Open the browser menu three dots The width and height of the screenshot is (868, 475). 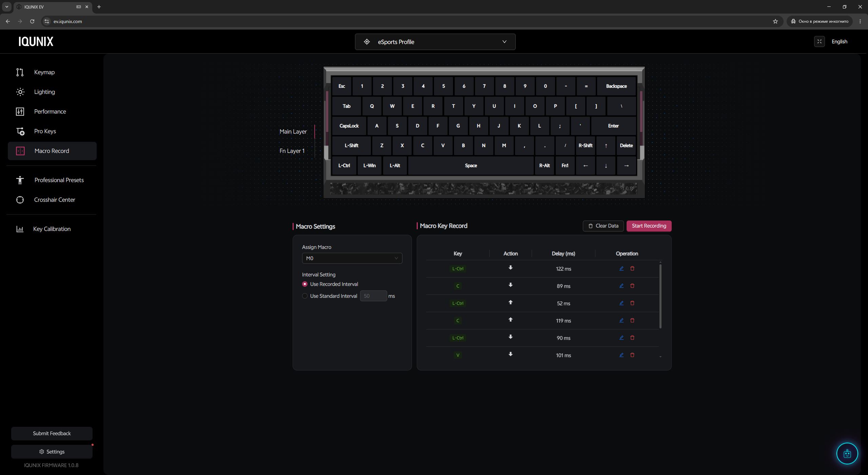(x=860, y=21)
